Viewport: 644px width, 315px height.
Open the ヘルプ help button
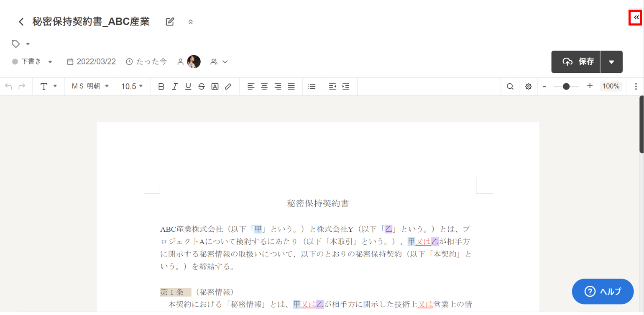603,292
